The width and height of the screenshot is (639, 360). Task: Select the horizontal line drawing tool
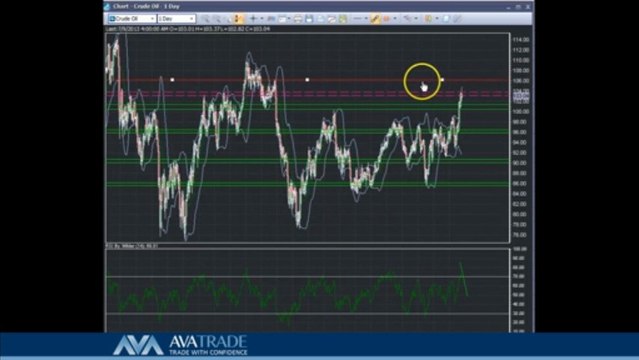tap(357, 19)
